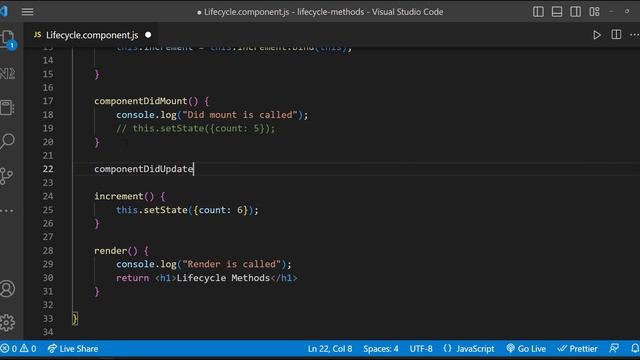Show errors and warnings in status bar
Image resolution: width=640 pixels, height=360 pixels.
click(x=18, y=349)
